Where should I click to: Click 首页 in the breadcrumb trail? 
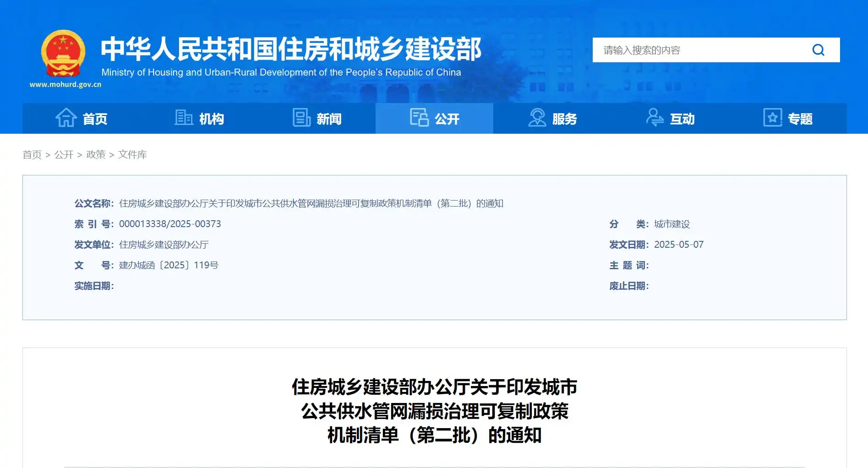[x=32, y=155]
